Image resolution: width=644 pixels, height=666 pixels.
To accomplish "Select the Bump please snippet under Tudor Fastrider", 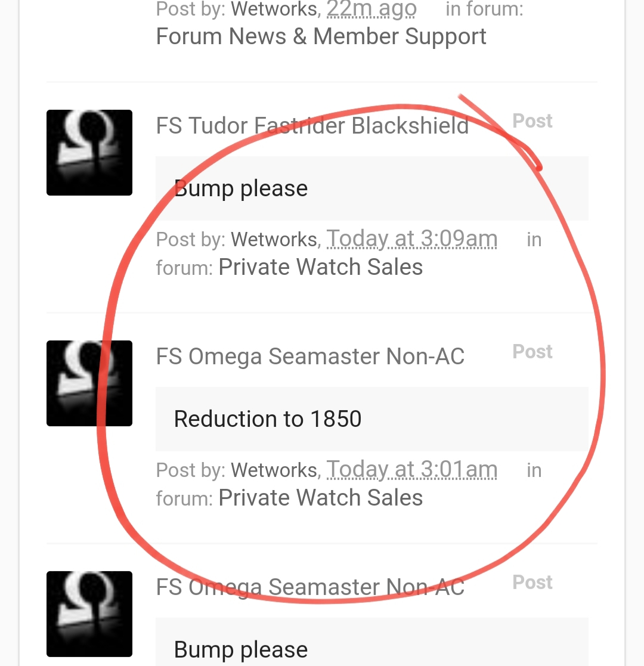I will coord(371,188).
